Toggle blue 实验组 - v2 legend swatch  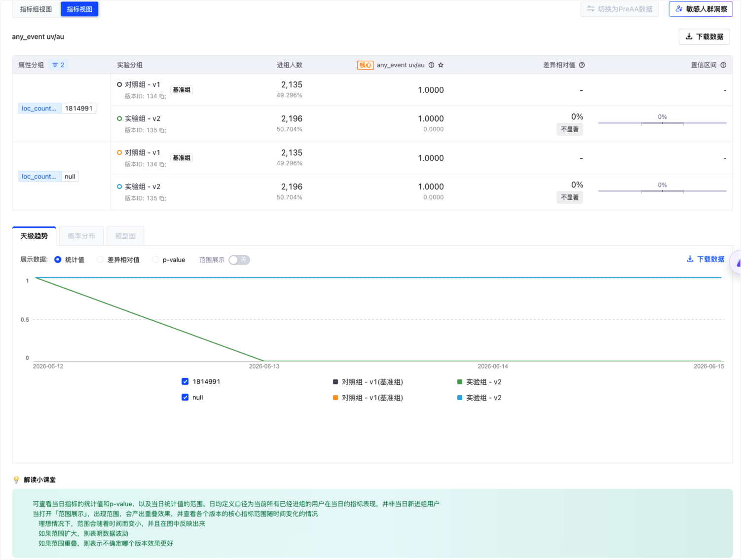(x=460, y=398)
